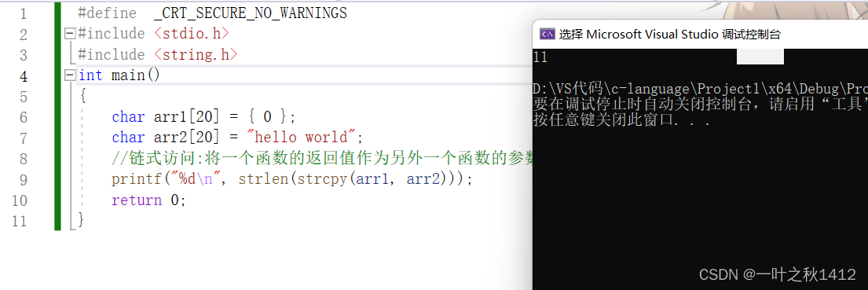Click the "char arr1[20] = { 0 };" line

coord(204,117)
